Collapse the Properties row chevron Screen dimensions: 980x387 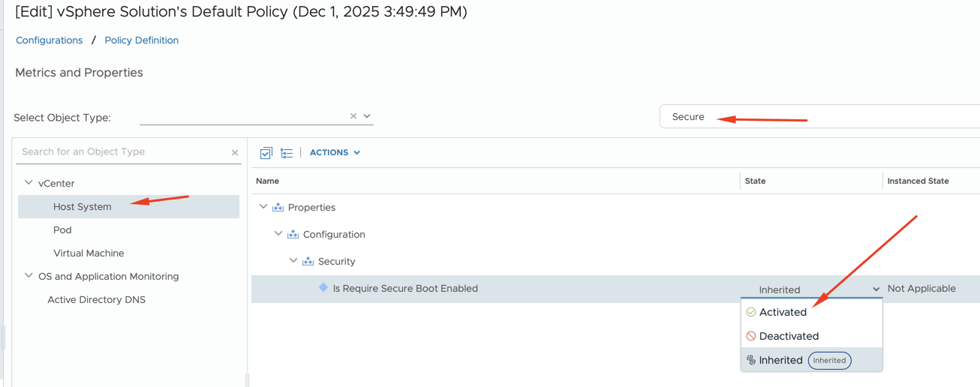coord(263,207)
